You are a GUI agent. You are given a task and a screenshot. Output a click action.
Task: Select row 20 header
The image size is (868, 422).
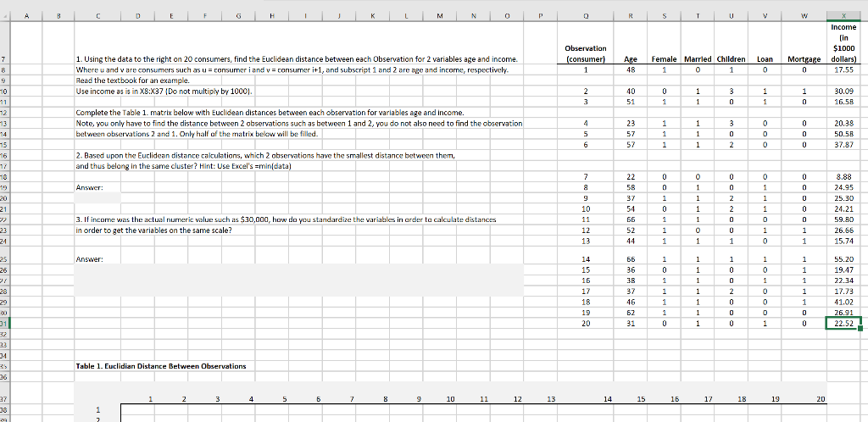coord(4,197)
